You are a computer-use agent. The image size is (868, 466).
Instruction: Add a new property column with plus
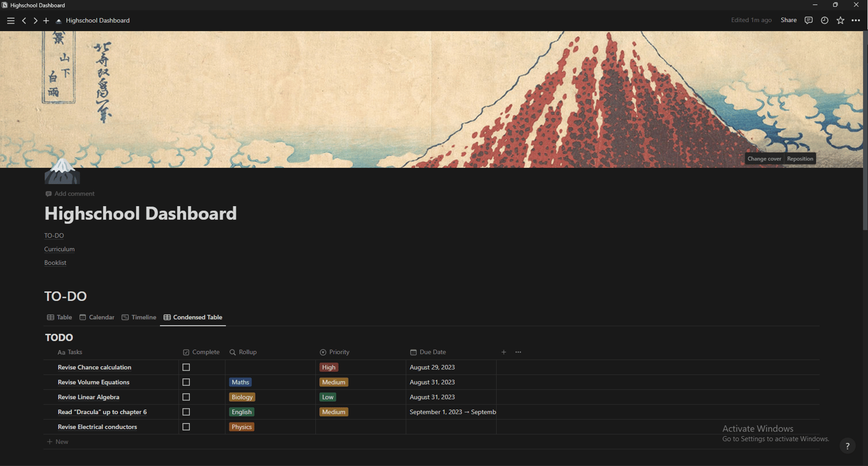click(x=504, y=352)
